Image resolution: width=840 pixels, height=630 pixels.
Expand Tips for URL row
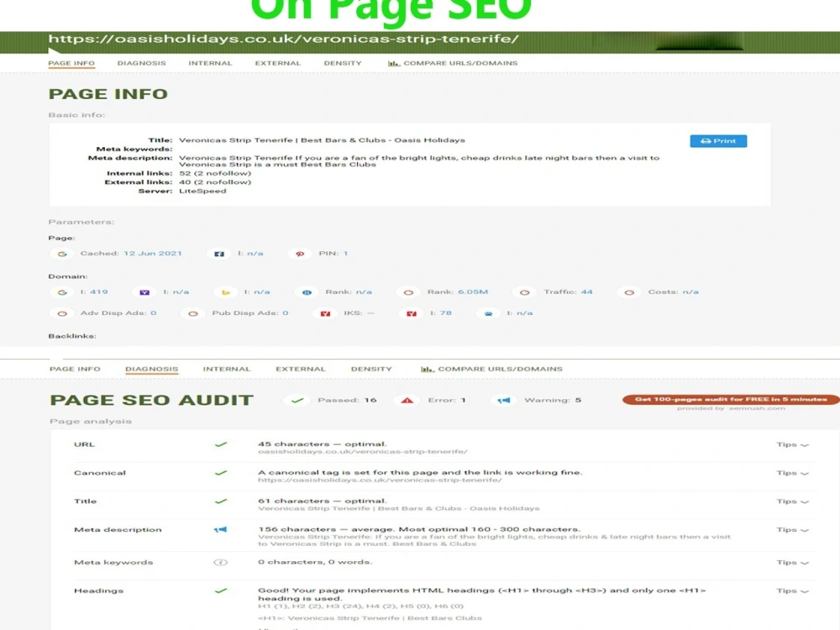tap(792, 444)
